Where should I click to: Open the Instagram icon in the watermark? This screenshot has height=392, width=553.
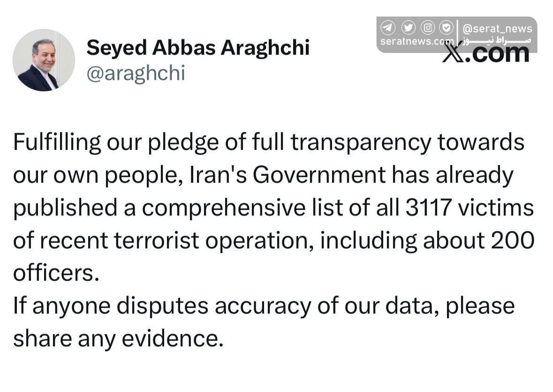[428, 28]
